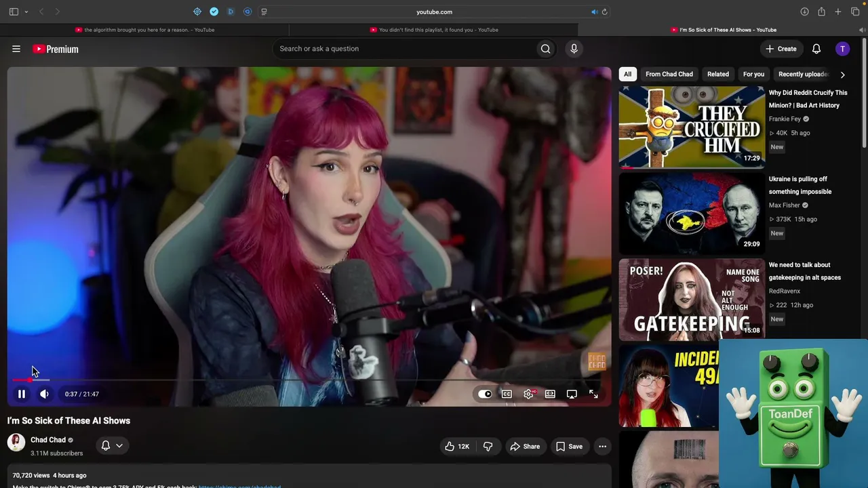Open the Max Fisher channel link

pyautogui.click(x=785, y=205)
